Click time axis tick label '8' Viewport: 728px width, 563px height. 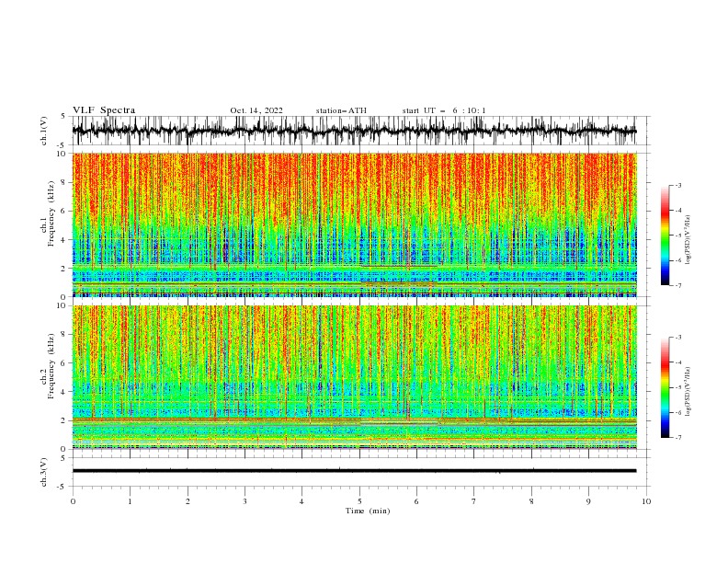pyautogui.click(x=531, y=501)
